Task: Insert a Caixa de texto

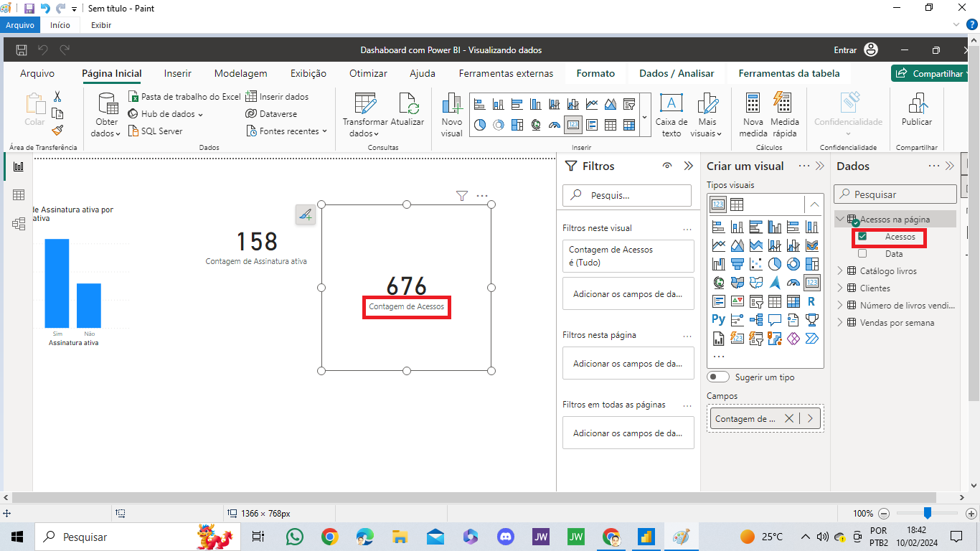Action: 672,115
